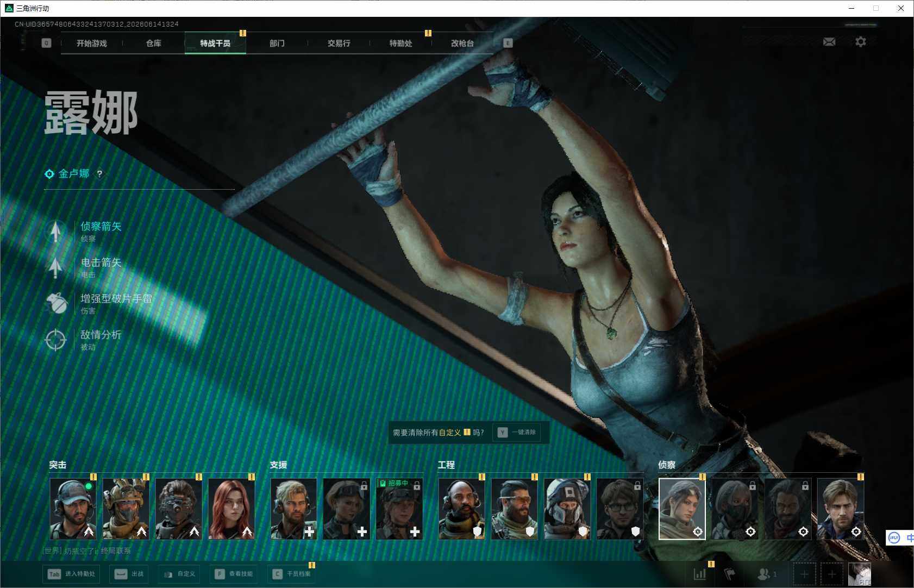Viewport: 914px width, 588px height.
Task: Click the 进入特勤处 Tab button
Action: 72,574
